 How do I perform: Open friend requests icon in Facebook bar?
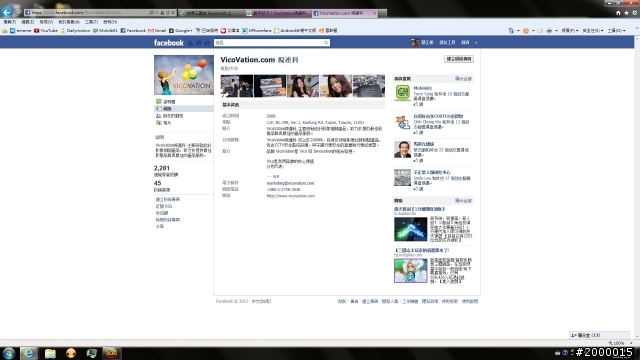click(191, 42)
